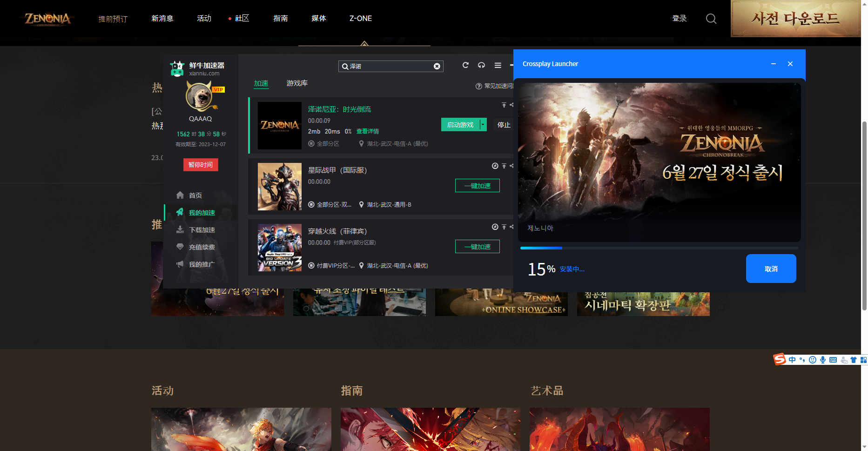Viewport: 868px width, 451px height.
Task: Pin Zenonia game entry to top
Action: [x=504, y=105]
